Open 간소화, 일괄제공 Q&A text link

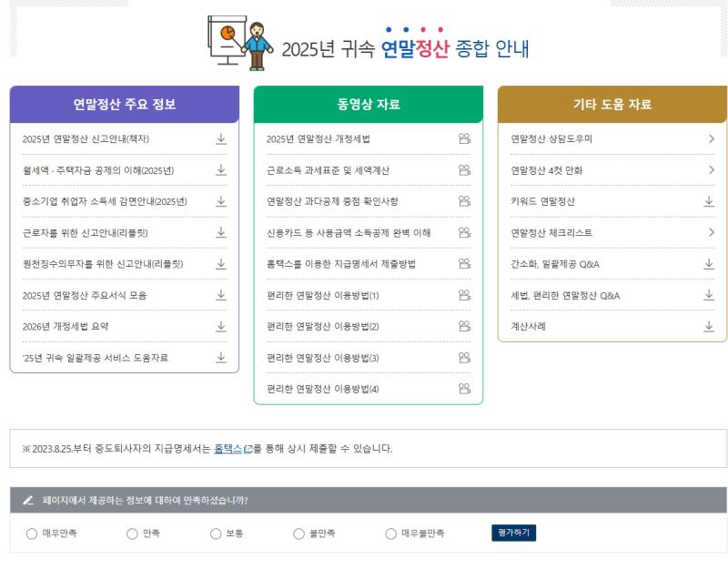[x=555, y=264]
